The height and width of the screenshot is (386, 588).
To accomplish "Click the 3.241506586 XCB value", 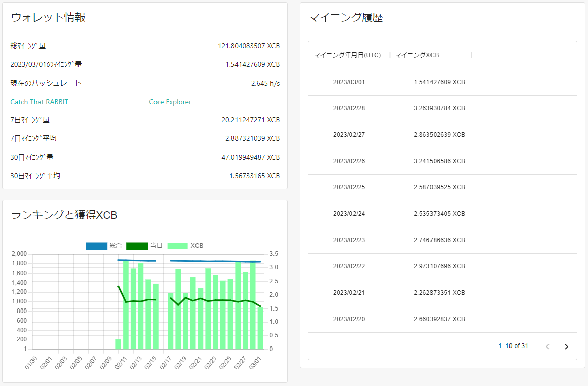I will (440, 161).
